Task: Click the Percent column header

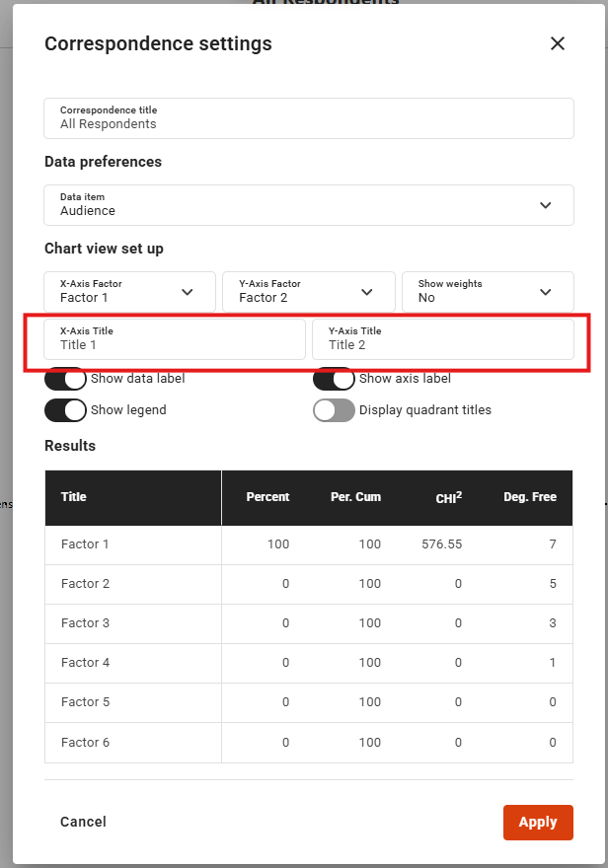Action: [267, 497]
